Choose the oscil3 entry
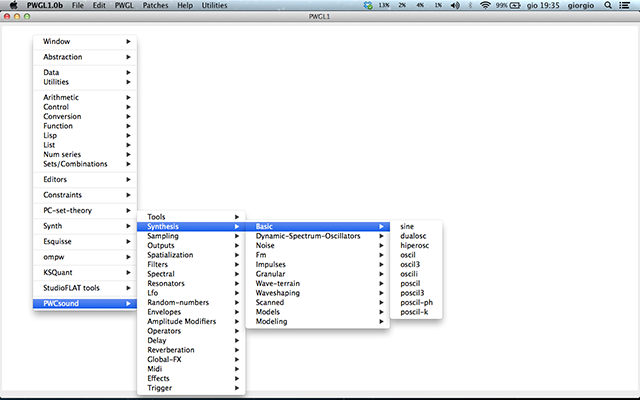The image size is (640, 400). [x=416, y=264]
